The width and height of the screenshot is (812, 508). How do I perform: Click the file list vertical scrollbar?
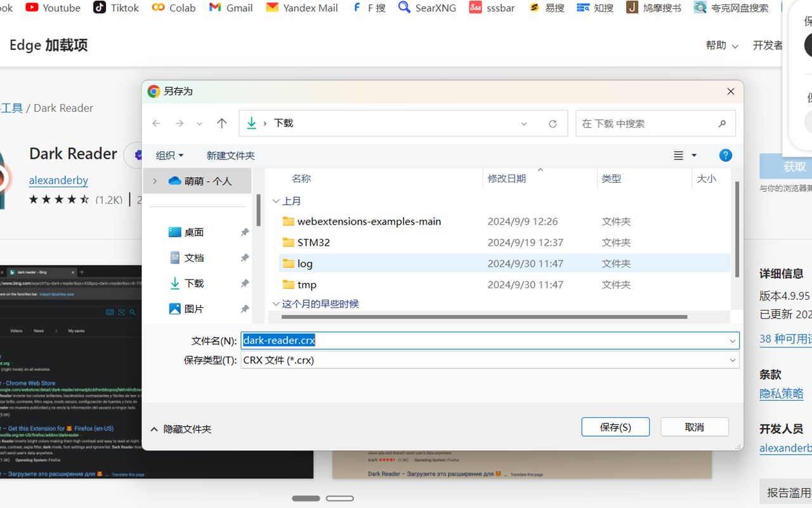click(737, 229)
